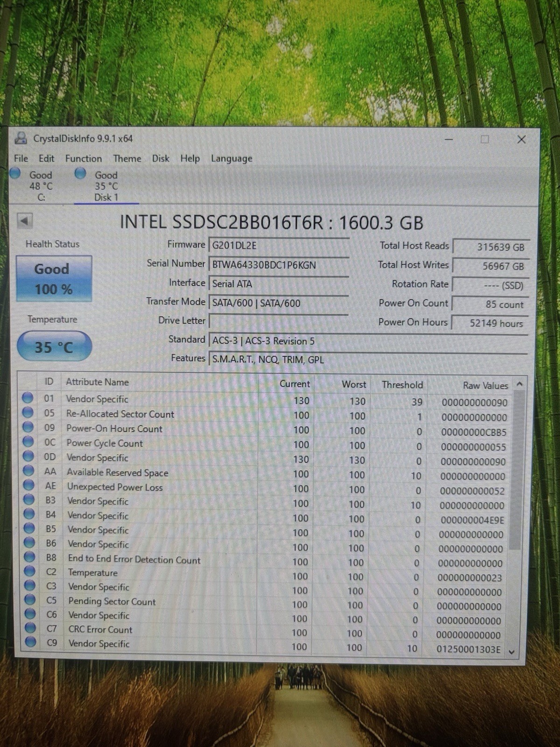Click the empty Drive Letter field
This screenshot has width=560, height=747.
[279, 321]
